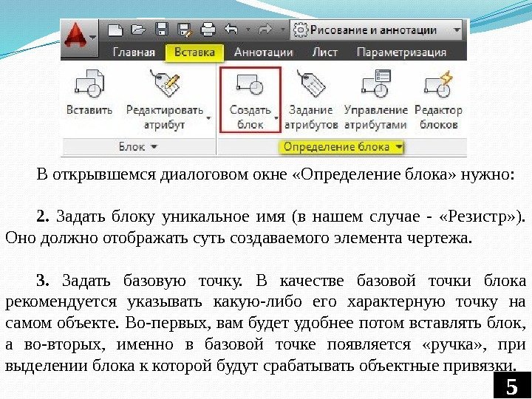Click the Редактор блоков label
Viewport: 532px width, 399px height.
438,117
